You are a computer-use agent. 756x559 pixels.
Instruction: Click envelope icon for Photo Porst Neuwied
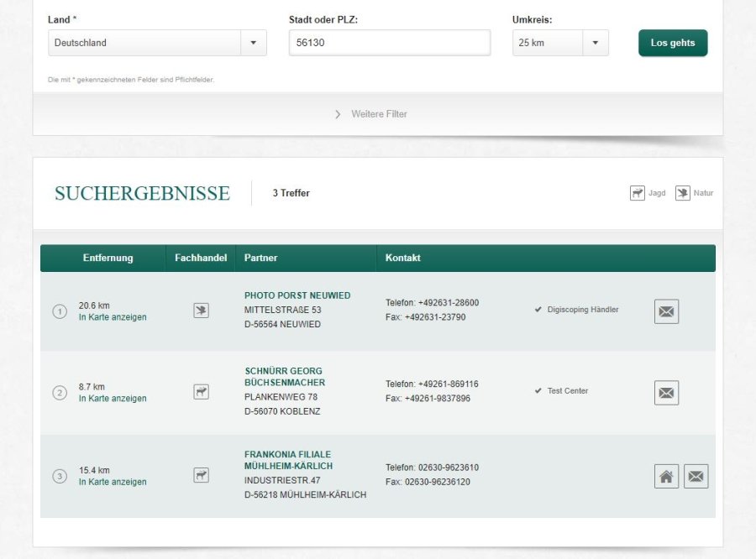click(666, 311)
